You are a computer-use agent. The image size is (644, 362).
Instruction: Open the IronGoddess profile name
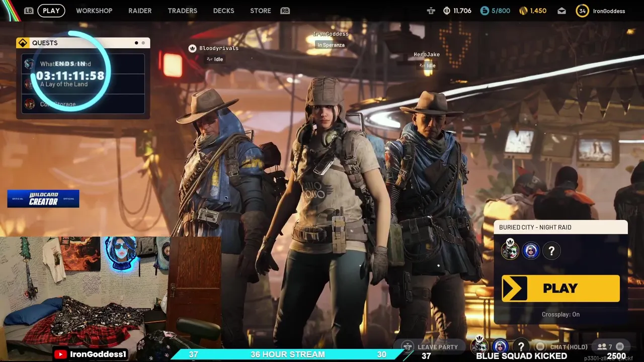(609, 11)
